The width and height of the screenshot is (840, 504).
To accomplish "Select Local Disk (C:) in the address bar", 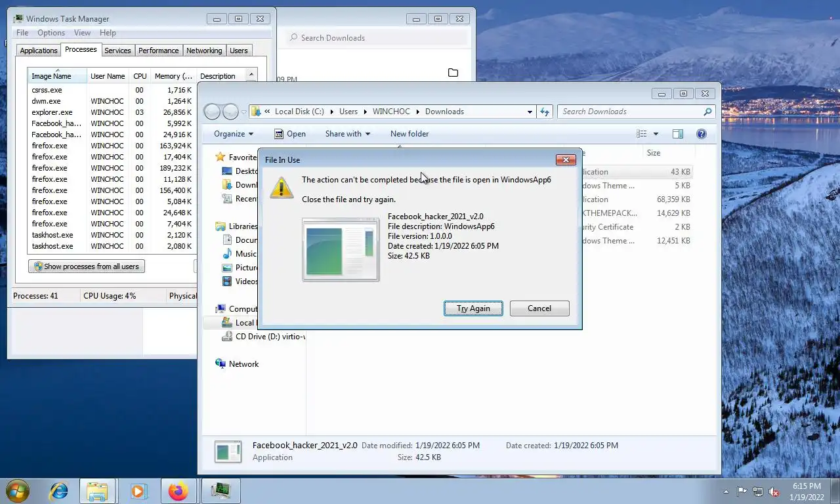I will [x=299, y=112].
